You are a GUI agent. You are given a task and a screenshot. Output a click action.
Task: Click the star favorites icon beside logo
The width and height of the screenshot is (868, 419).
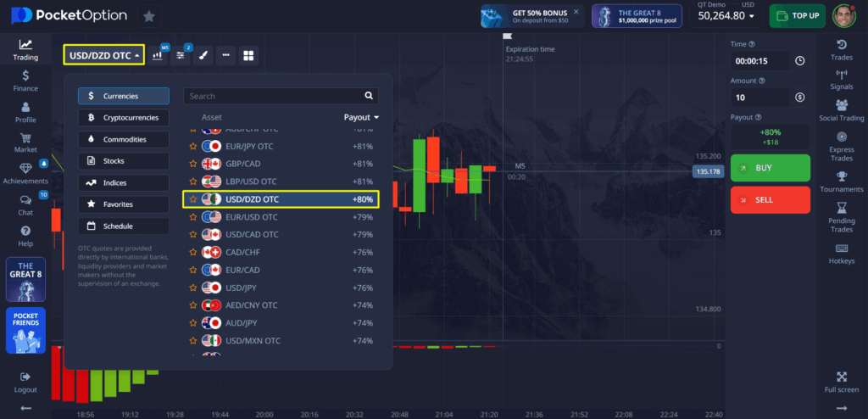click(149, 15)
